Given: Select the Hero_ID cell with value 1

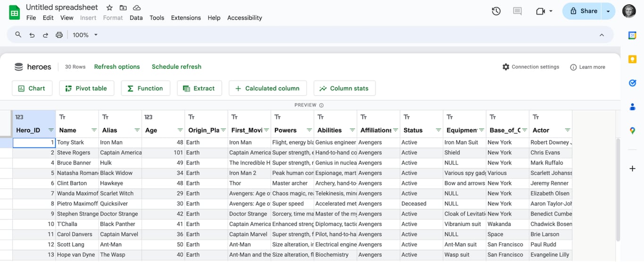Looking at the screenshot, I should pos(34,142).
